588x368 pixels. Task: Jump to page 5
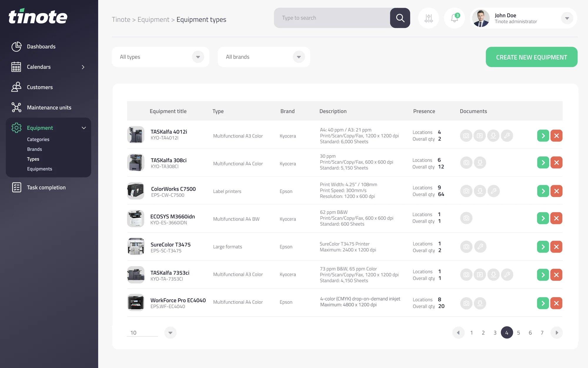(x=519, y=333)
